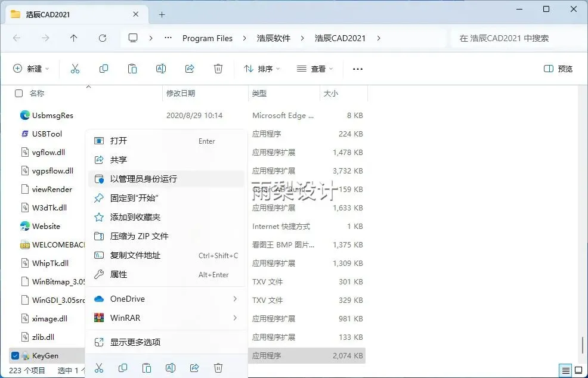Open the new tab plus button

(162, 15)
